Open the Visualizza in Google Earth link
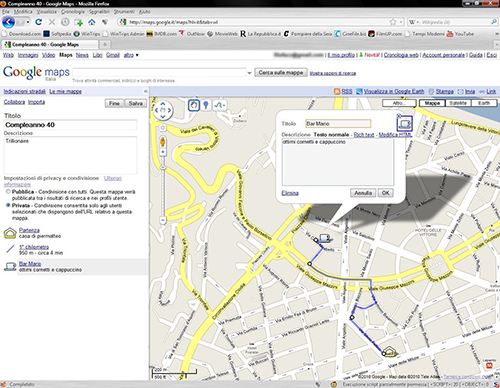Image resolution: width=500 pixels, height=388 pixels. [394, 91]
